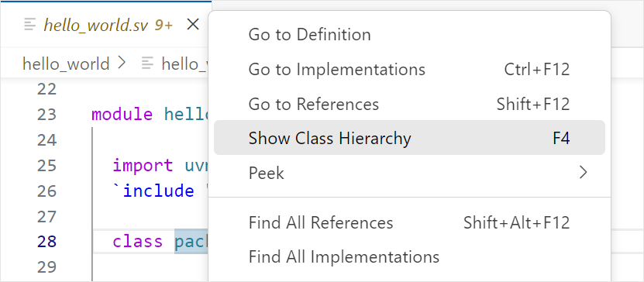Close the hello_world.sv editor tab
The width and height of the screenshot is (644, 282).
click(x=193, y=25)
